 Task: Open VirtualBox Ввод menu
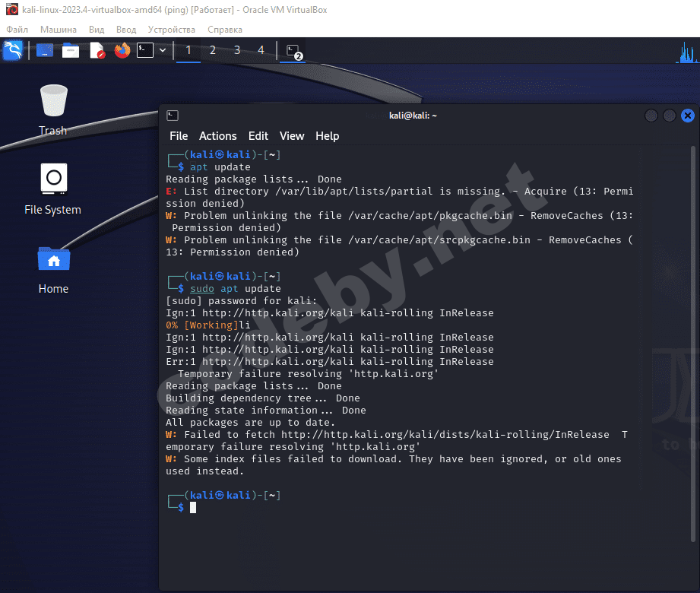[126, 30]
